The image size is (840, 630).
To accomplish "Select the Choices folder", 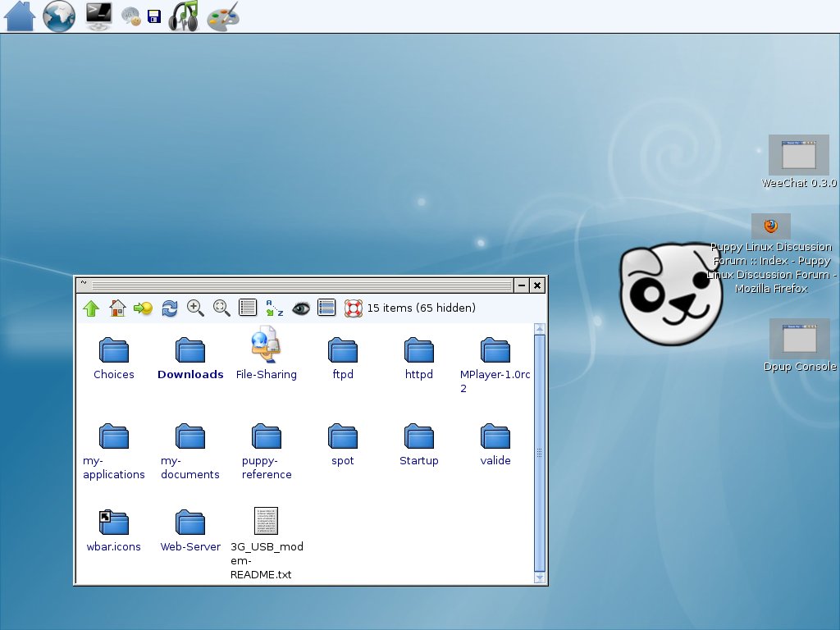I will [x=113, y=358].
